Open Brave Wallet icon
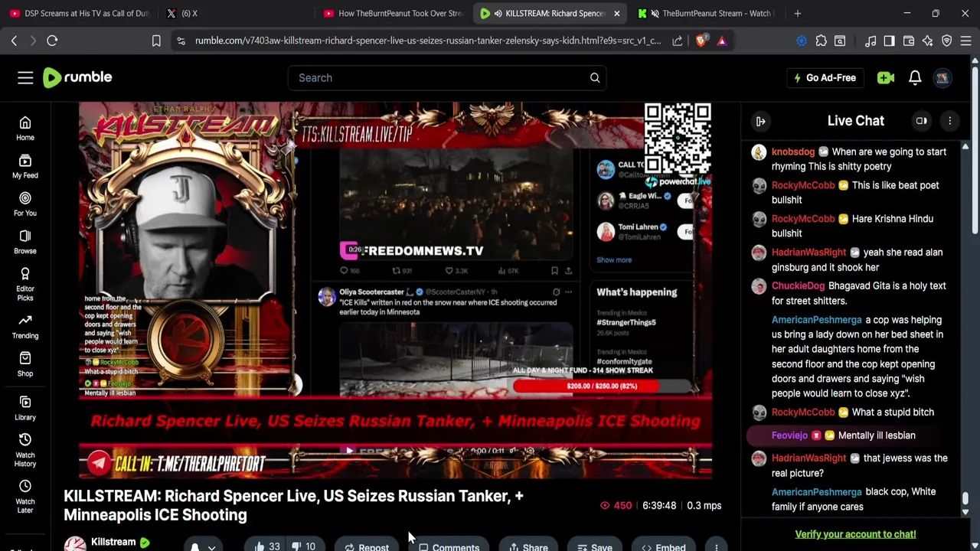 pyautogui.click(x=909, y=41)
